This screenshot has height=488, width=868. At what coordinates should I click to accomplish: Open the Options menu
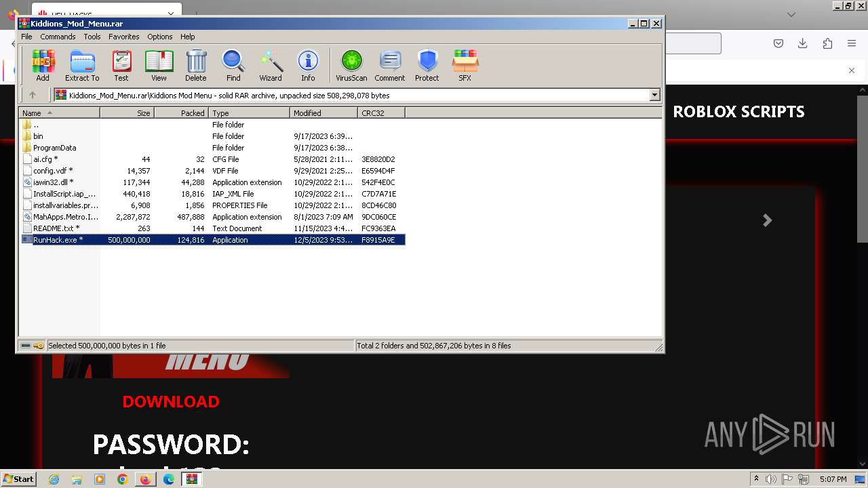click(x=160, y=37)
